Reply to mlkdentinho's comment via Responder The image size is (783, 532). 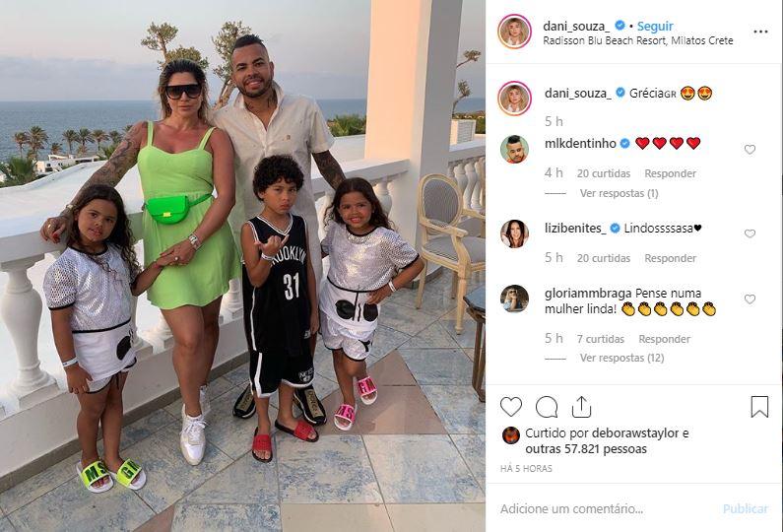tap(670, 173)
